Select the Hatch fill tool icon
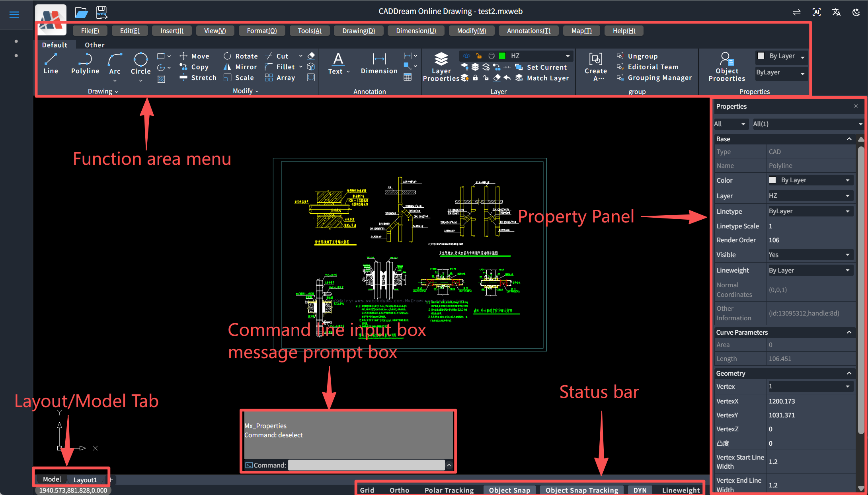 (x=161, y=79)
